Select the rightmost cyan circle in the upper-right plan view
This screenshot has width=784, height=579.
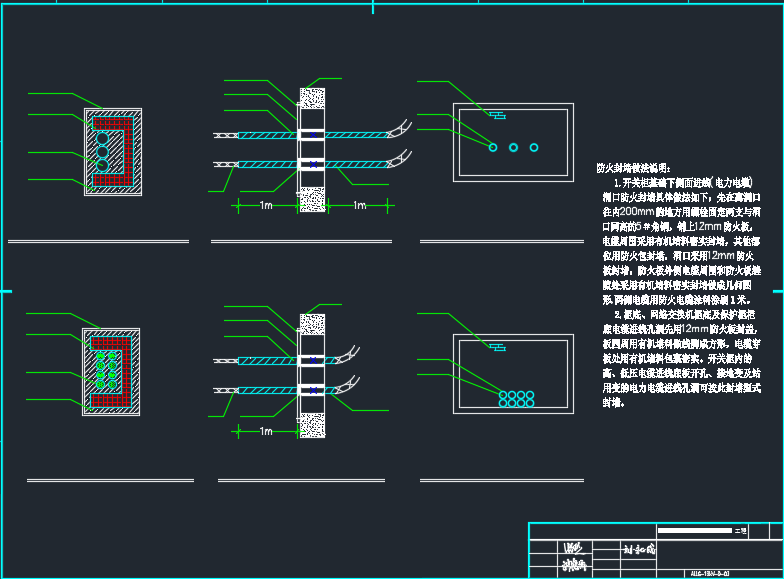534,148
